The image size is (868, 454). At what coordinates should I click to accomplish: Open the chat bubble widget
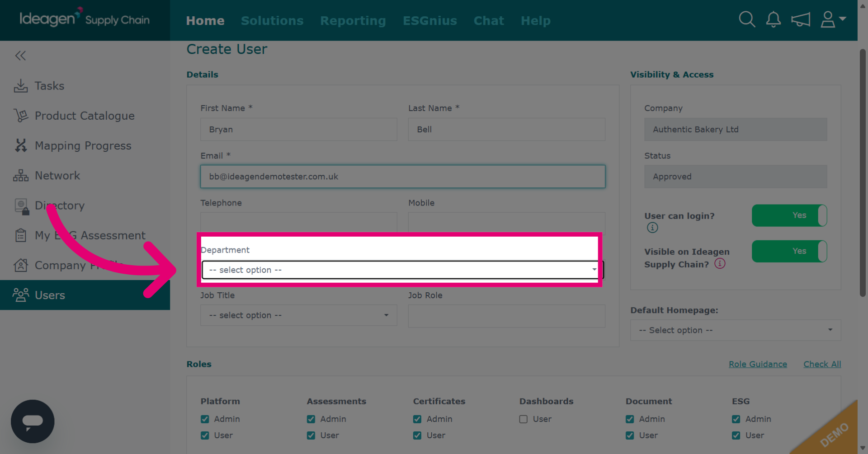point(33,421)
